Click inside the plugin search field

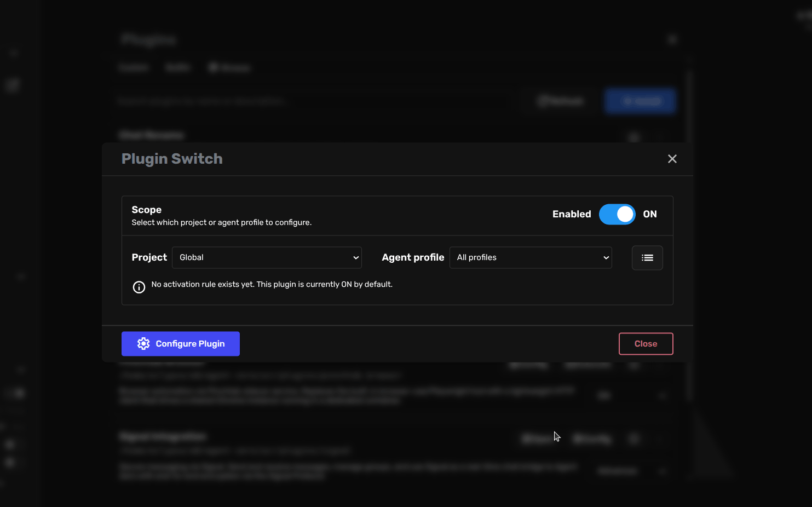pyautogui.click(x=312, y=101)
